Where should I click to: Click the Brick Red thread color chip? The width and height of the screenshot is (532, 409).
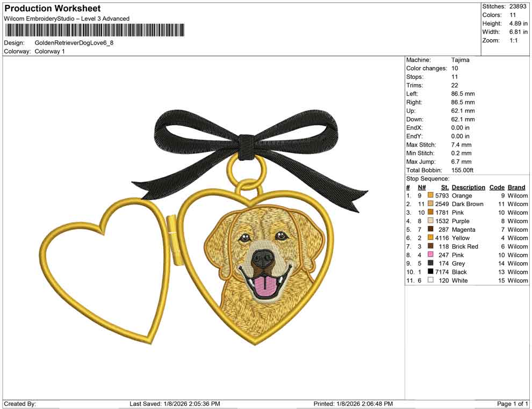tap(430, 246)
